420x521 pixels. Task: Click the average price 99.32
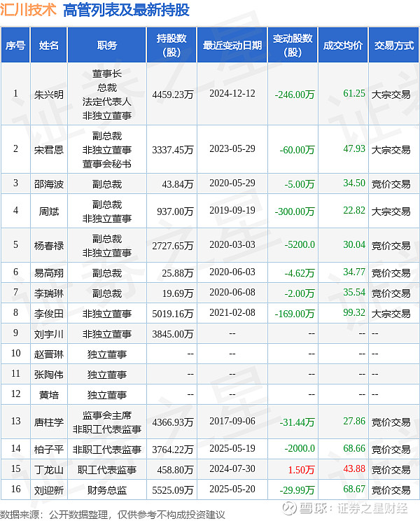click(354, 312)
